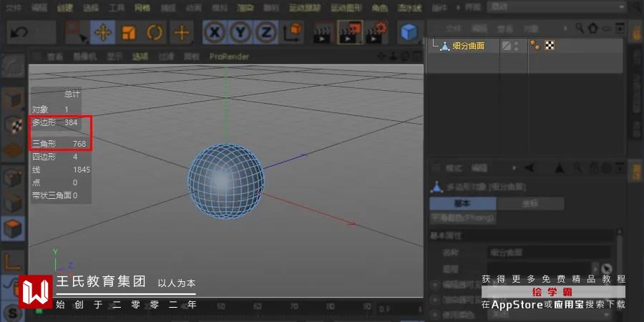Activate the Scale tool

click(x=129, y=32)
